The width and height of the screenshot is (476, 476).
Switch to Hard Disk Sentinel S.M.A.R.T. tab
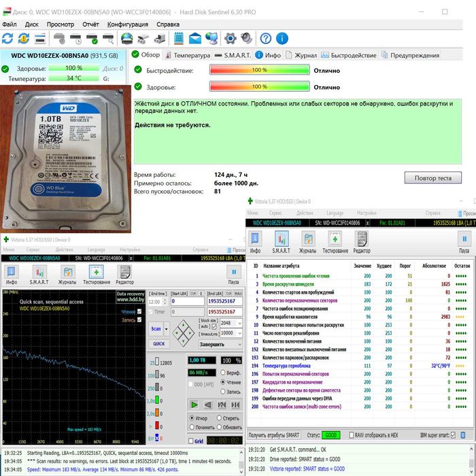pyautogui.click(x=233, y=55)
